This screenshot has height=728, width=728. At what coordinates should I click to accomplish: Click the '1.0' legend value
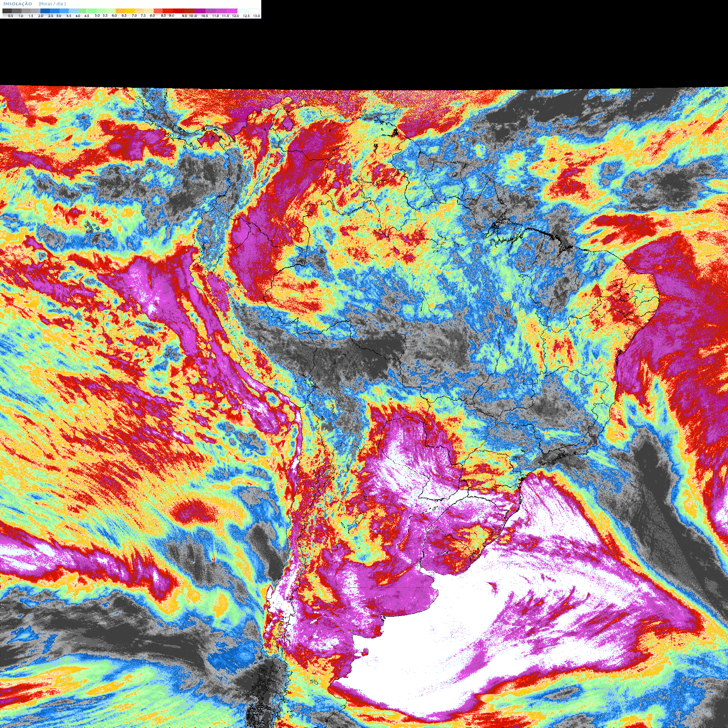[21, 16]
